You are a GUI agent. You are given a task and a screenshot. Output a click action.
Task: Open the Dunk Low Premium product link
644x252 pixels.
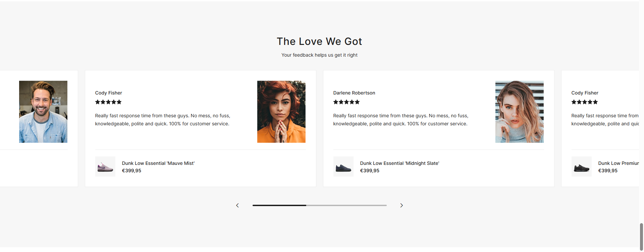pyautogui.click(x=618, y=163)
